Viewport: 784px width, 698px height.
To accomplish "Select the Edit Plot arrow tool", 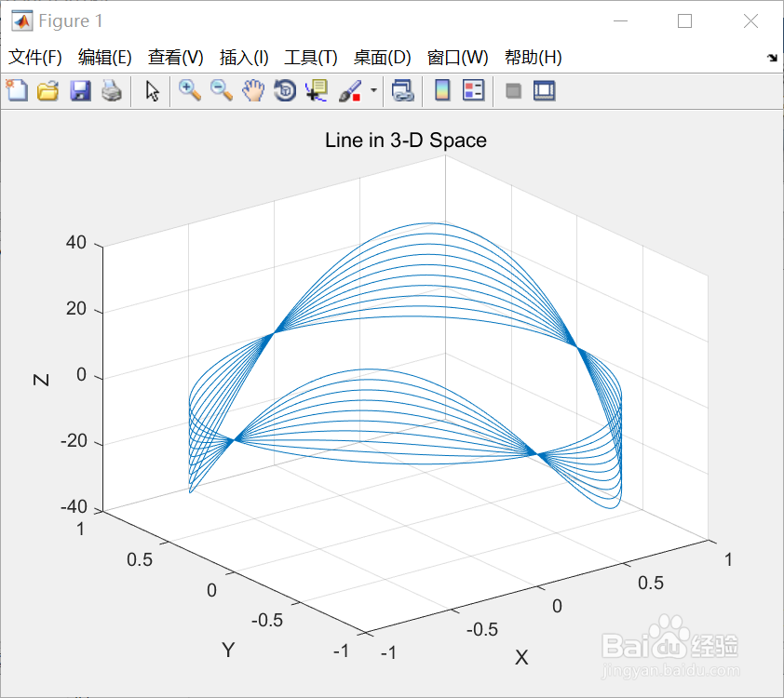I will (152, 91).
